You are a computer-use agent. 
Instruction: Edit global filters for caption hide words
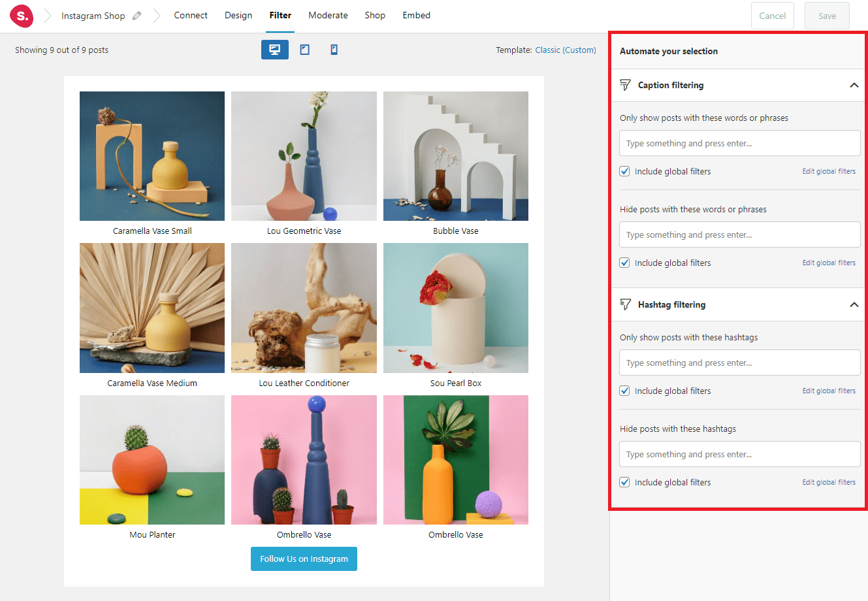coord(829,263)
